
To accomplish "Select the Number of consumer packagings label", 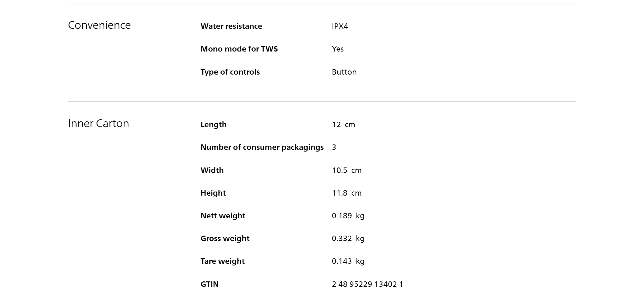I will (x=262, y=147).
